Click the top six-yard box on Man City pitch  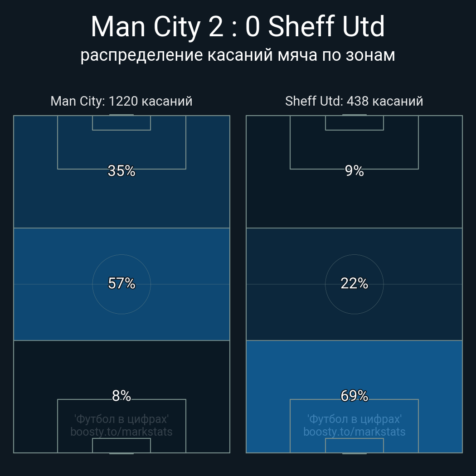point(121,123)
